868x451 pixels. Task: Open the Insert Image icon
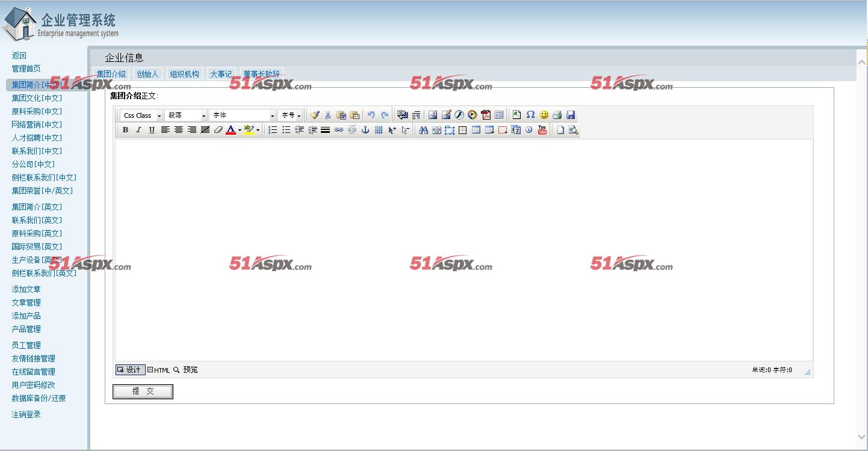[433, 115]
